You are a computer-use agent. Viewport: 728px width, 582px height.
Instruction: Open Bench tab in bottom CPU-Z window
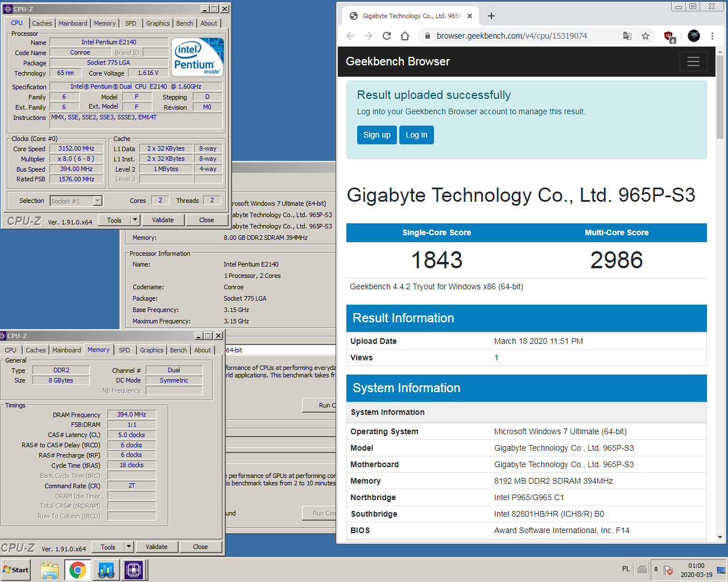pyautogui.click(x=178, y=350)
